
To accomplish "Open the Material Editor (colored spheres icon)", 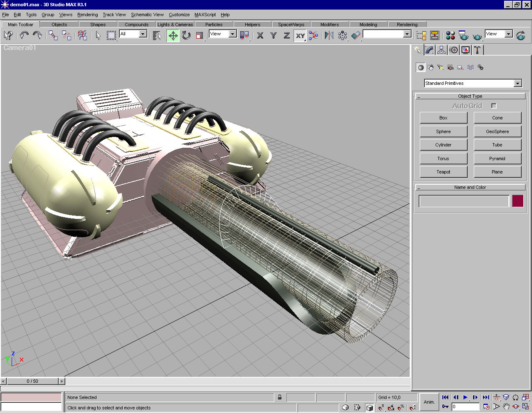I will (x=451, y=35).
